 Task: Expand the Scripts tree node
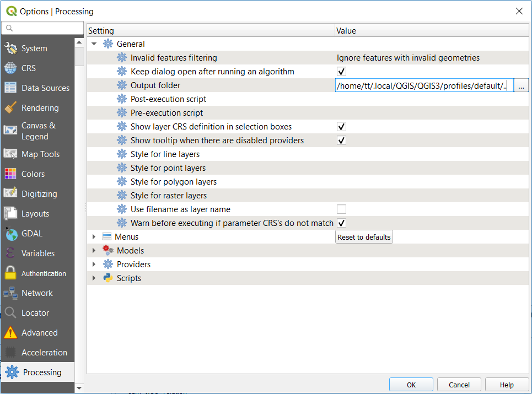tap(94, 278)
